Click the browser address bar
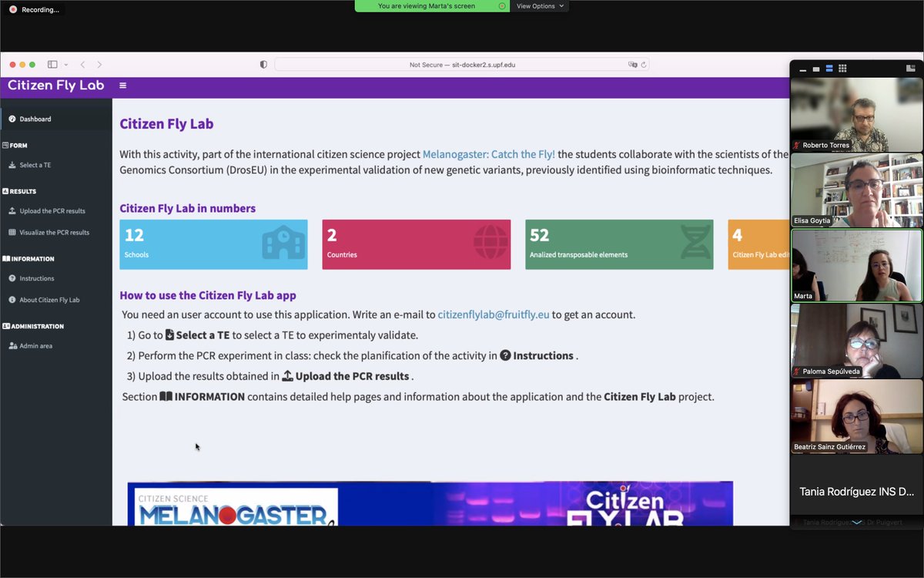Viewport: 924px width, 578px height. [462, 65]
